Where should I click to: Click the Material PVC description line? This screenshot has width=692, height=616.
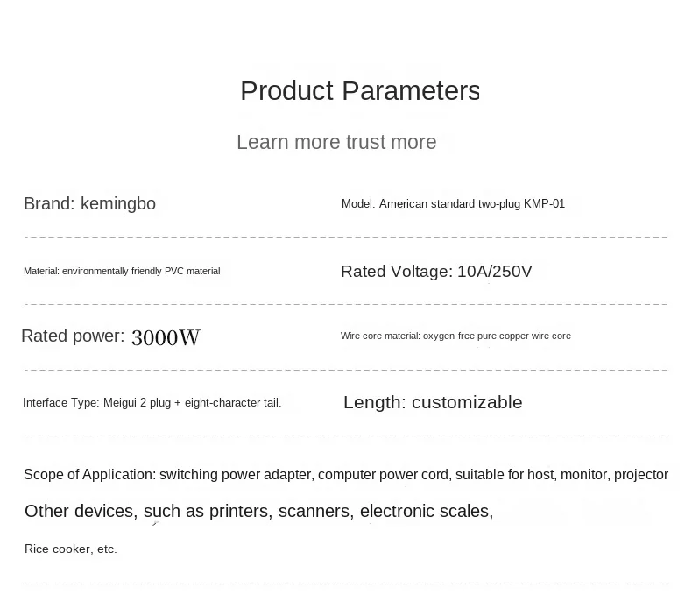coord(122,272)
